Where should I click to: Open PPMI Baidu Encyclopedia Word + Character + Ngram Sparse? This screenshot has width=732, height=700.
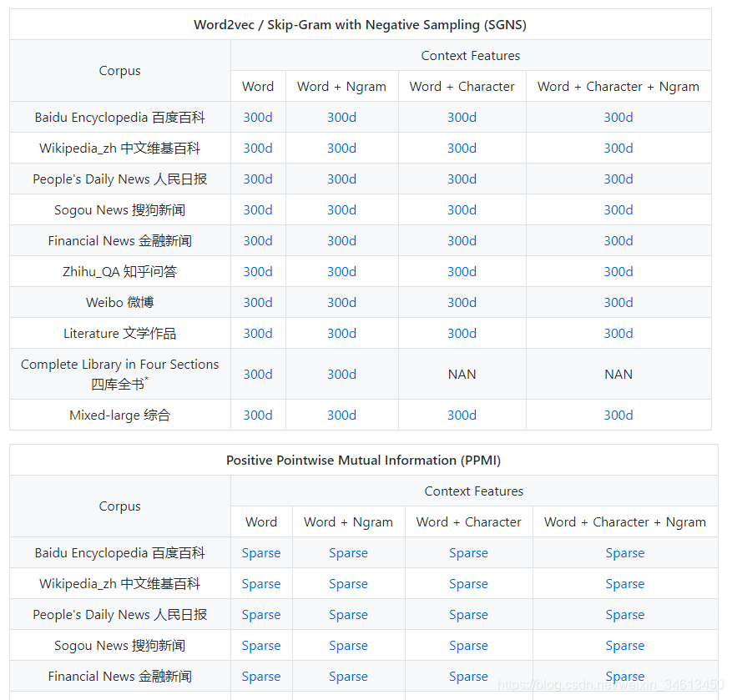(x=625, y=553)
